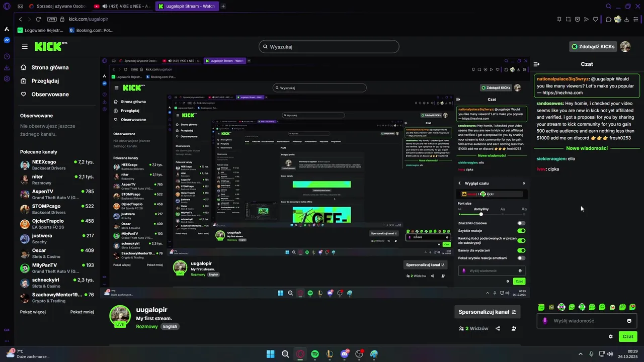Image resolution: width=644 pixels, height=362 pixels.
Task: Bookmark the page with the heart icon
Action: (x=595, y=19)
